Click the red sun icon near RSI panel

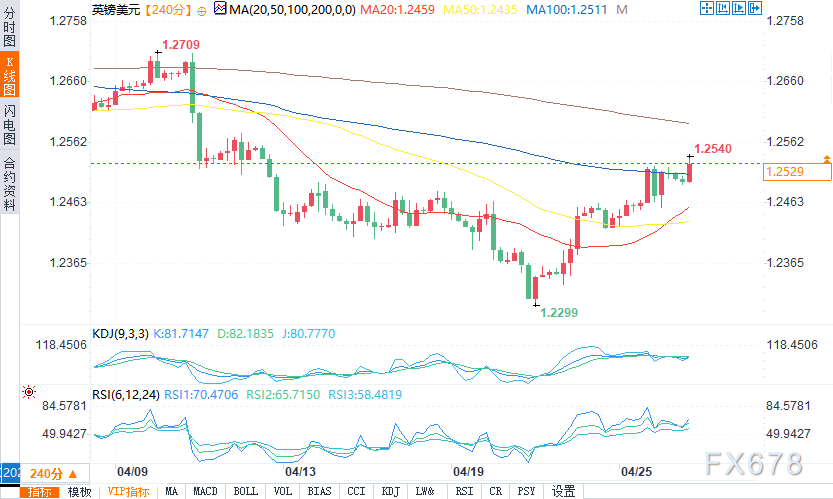pyautogui.click(x=29, y=392)
